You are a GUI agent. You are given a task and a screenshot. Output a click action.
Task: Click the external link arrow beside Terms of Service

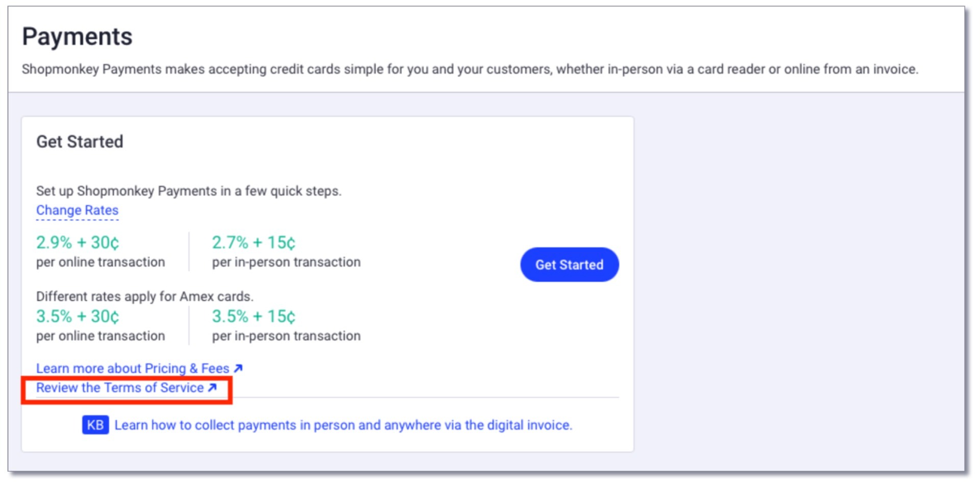(213, 388)
